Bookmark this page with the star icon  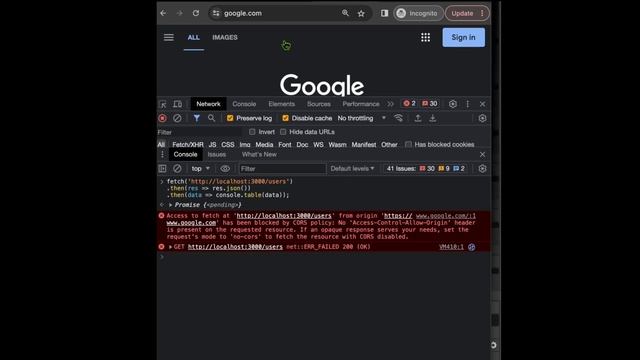(361, 13)
